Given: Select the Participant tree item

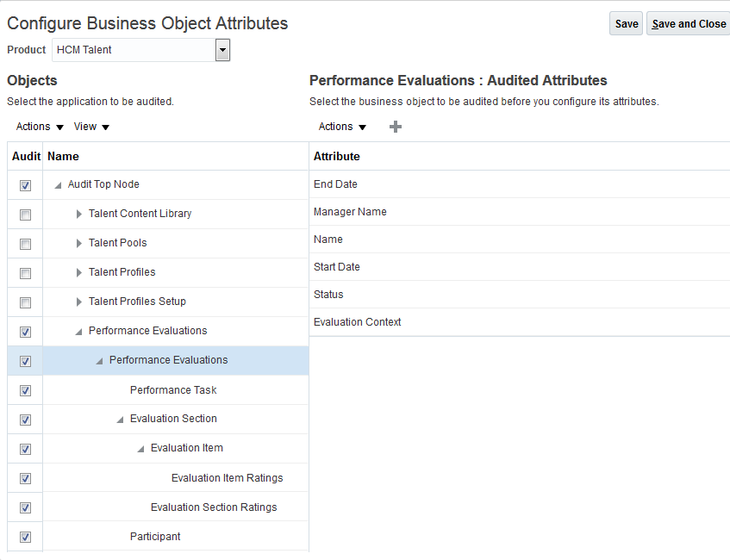Looking at the screenshot, I should pyautogui.click(x=155, y=537).
